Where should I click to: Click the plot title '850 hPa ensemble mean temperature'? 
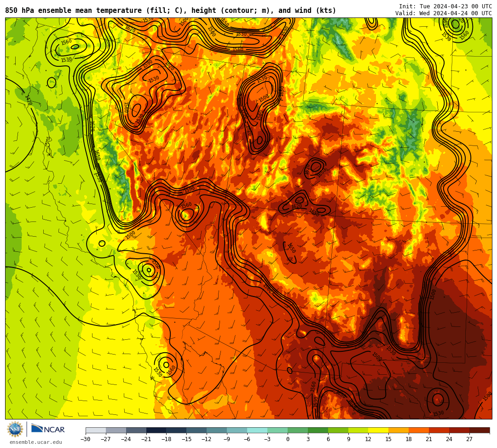pos(73,11)
